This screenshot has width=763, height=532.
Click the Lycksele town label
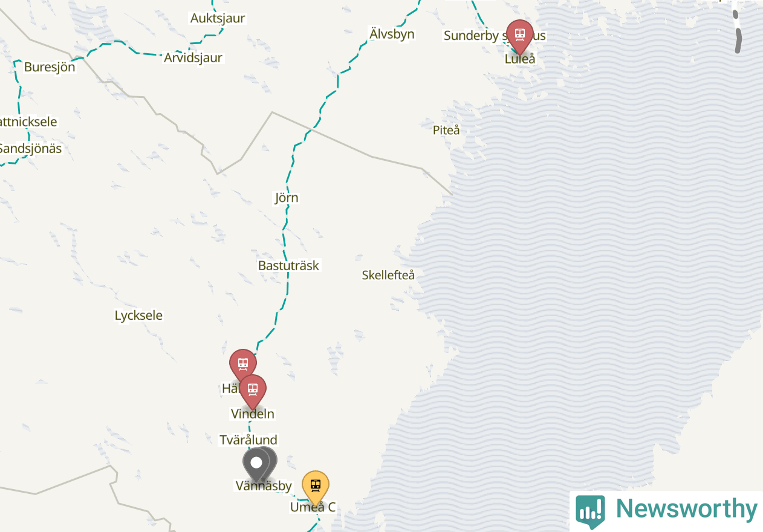click(138, 315)
